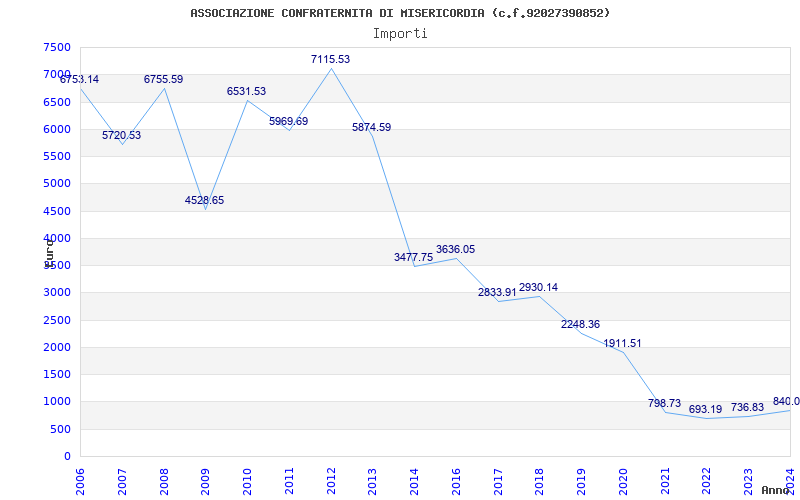Click the x-axis year 2011
The image size is (800, 500).
coord(289,482)
